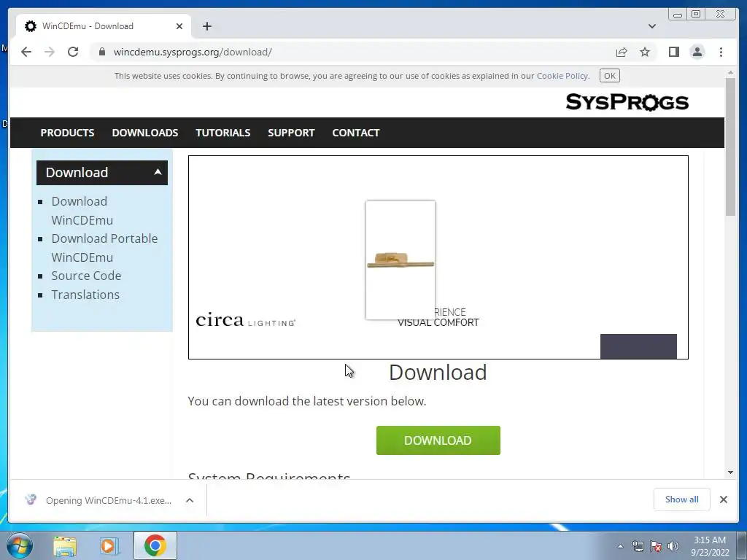Image resolution: width=747 pixels, height=560 pixels.
Task: Click the page scrollbar up arrow
Action: 730,73
